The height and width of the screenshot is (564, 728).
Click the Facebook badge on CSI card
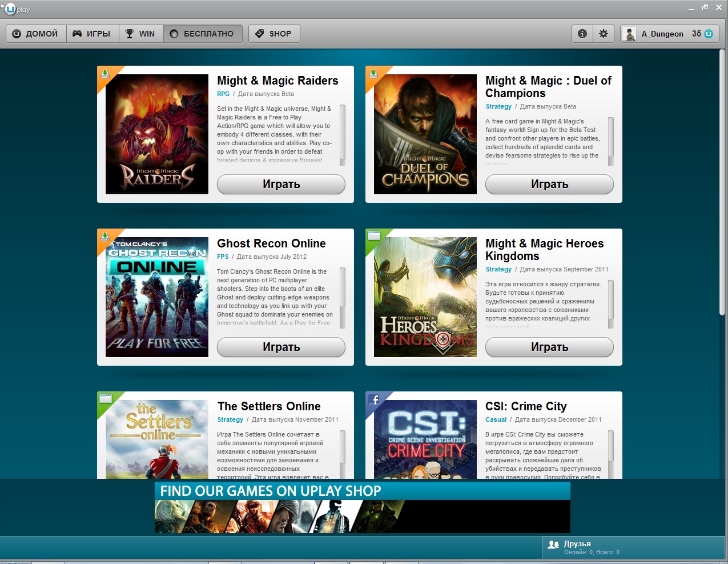point(375,400)
